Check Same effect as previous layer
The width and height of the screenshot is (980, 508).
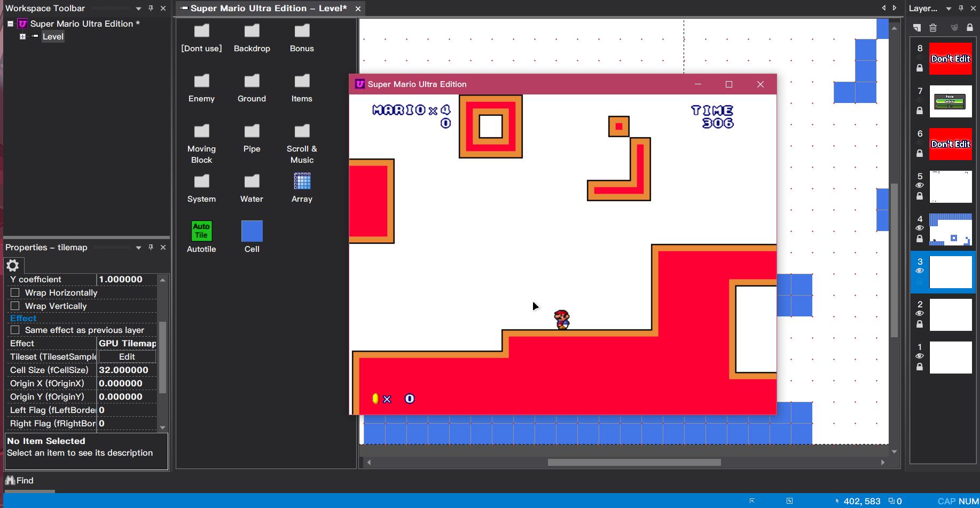coord(15,330)
